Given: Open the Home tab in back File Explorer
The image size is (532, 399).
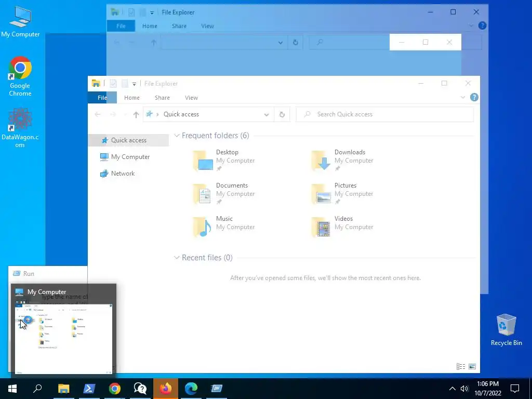Looking at the screenshot, I should [150, 26].
